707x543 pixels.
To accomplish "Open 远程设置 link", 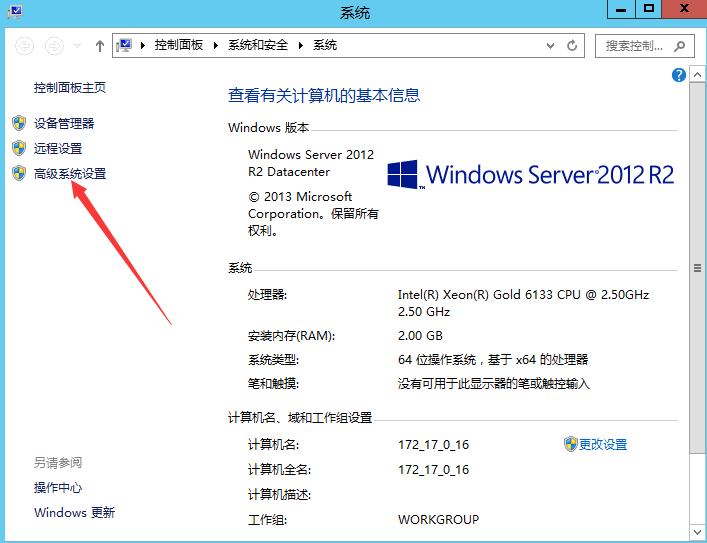I will (x=58, y=148).
